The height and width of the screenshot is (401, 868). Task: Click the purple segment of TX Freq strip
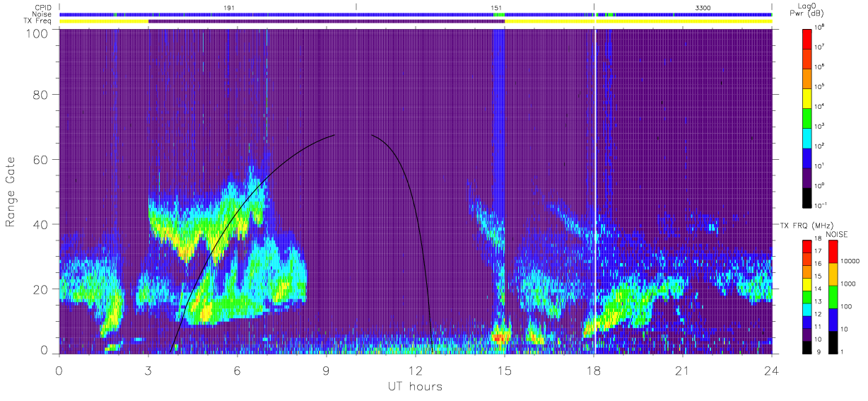click(x=327, y=21)
